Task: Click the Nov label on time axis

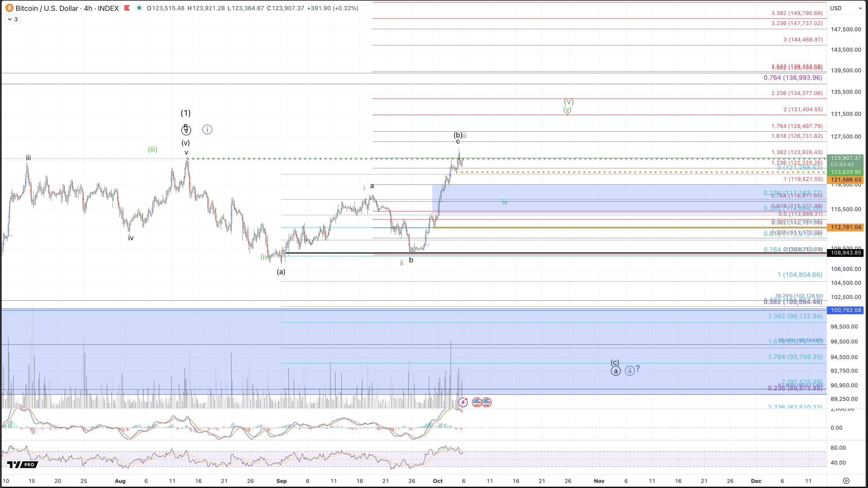Action: coord(599,481)
